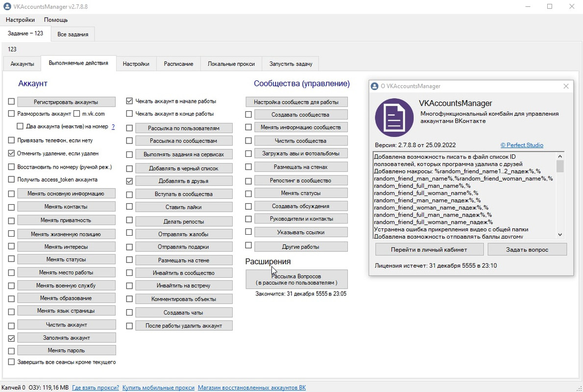This screenshot has width=583, height=392.
Task: Switch to the Все задания tab
Action: coord(73,34)
